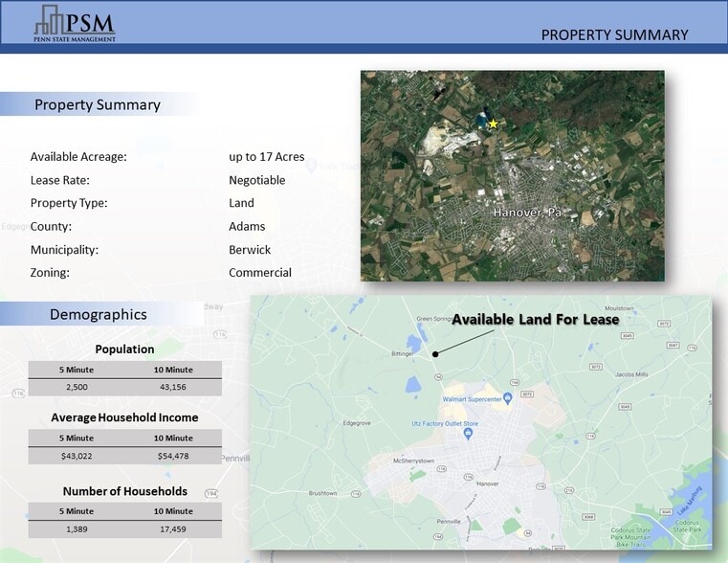This screenshot has height=563, width=728.
Task: Click the 5 Minute household income $43,022
Action: coord(77,456)
